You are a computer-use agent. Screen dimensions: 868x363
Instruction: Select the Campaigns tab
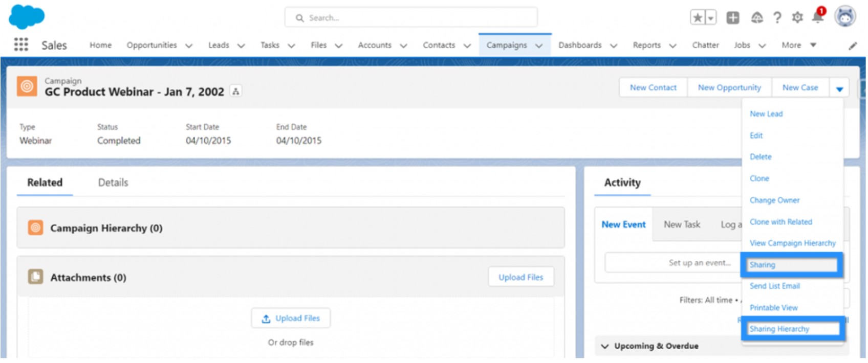click(507, 45)
